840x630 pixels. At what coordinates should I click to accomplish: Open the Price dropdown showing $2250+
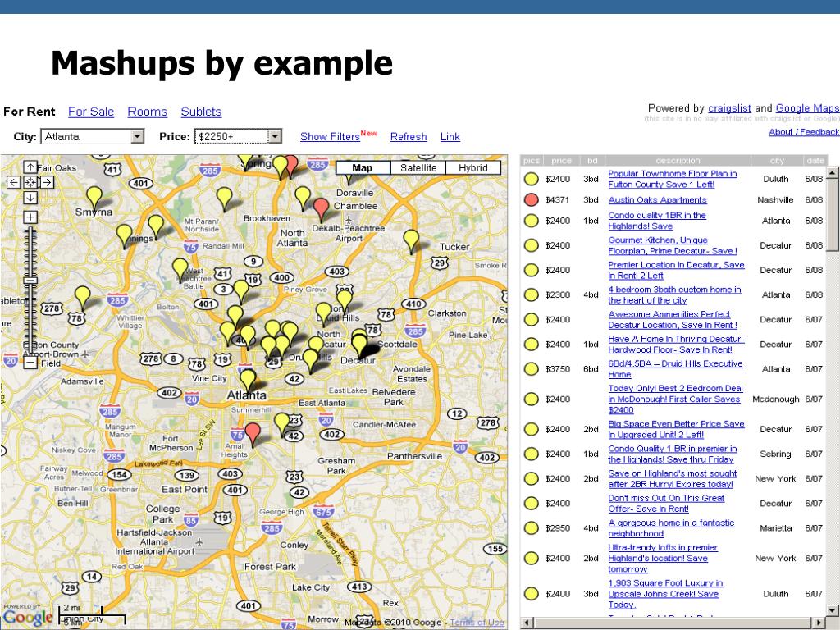point(238,137)
